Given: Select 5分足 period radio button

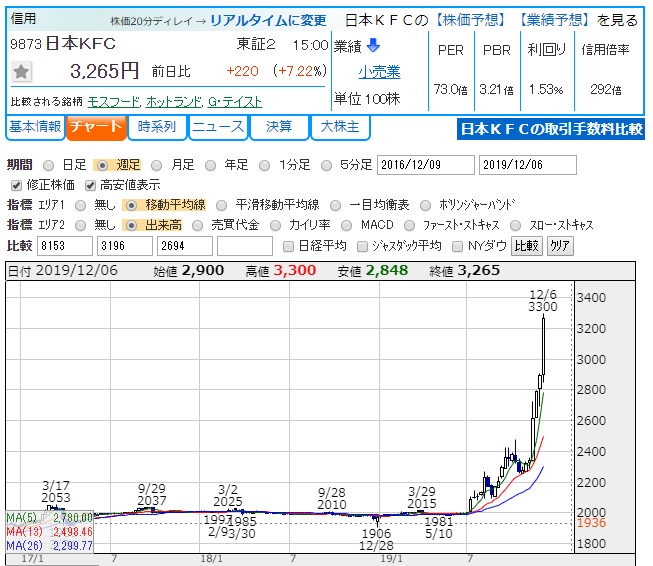Looking at the screenshot, I should coord(326,165).
